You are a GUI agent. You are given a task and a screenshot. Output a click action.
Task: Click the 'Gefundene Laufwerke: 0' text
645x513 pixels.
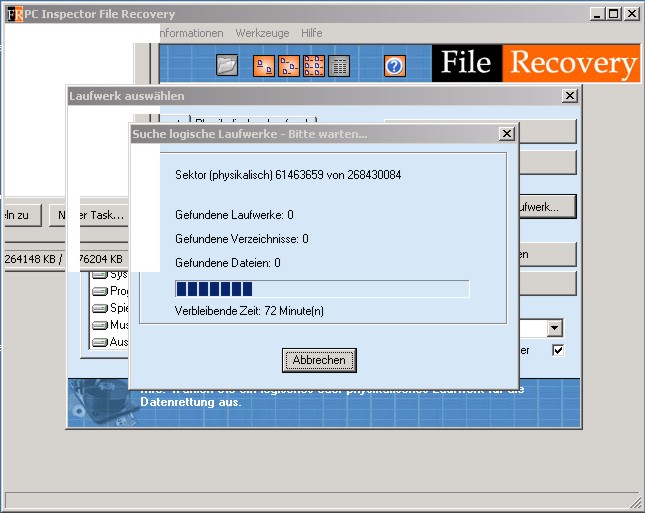pos(234,215)
